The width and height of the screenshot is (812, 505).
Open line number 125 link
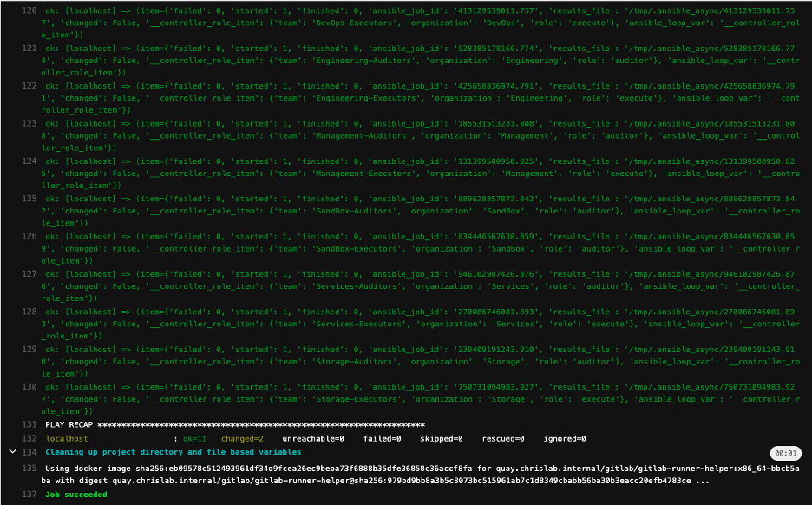[x=29, y=199]
